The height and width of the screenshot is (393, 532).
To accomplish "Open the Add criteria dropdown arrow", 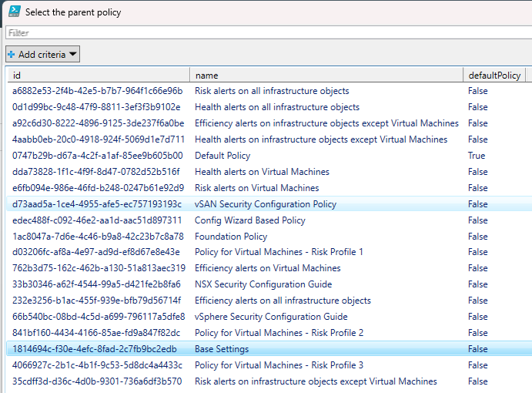I will click(73, 55).
